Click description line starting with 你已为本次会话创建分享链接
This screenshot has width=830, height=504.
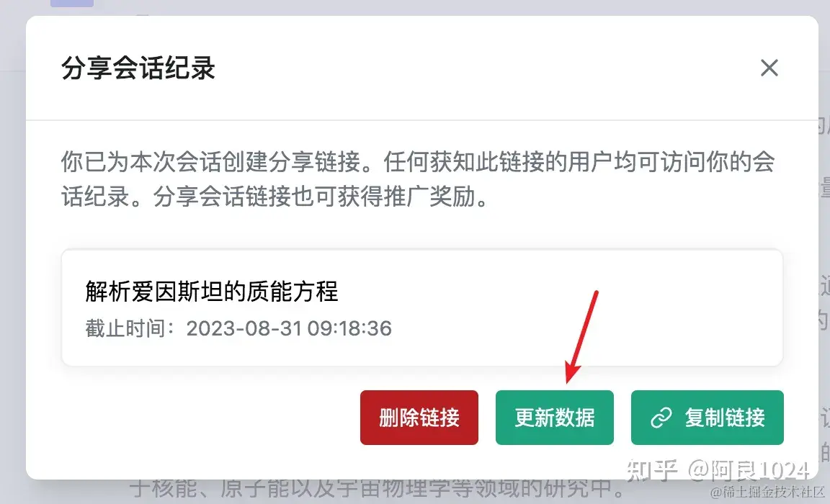pos(418,162)
